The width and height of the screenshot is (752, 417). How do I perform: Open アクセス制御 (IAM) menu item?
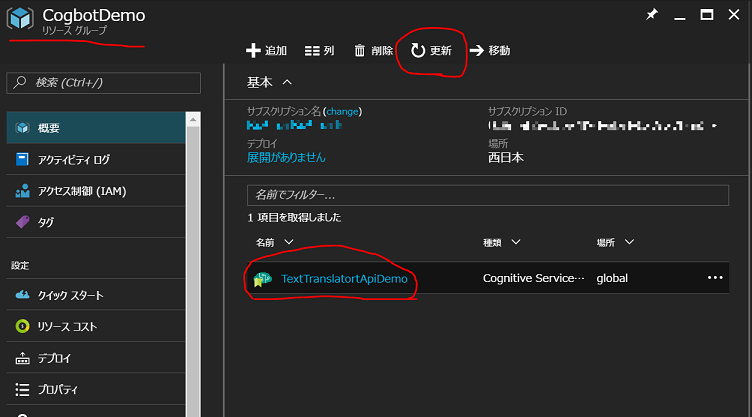click(x=96, y=191)
